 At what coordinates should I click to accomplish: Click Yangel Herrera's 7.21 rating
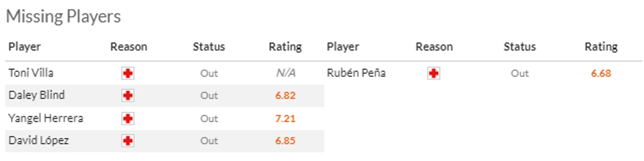click(x=285, y=119)
